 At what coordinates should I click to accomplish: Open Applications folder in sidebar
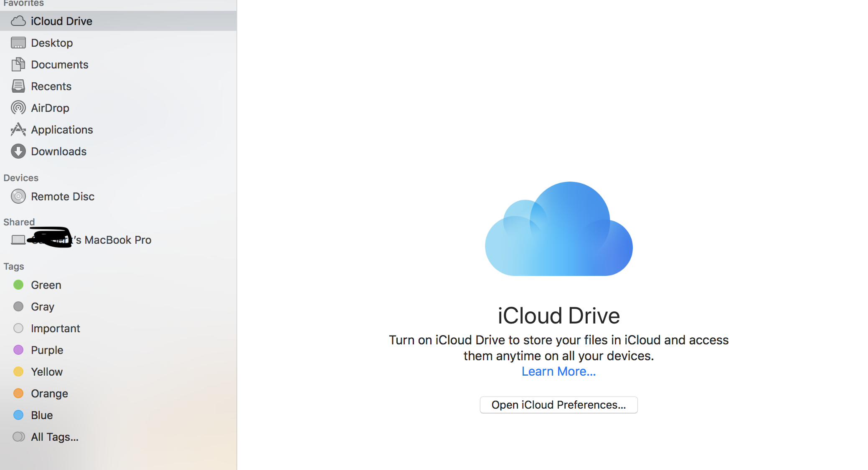[x=62, y=130]
